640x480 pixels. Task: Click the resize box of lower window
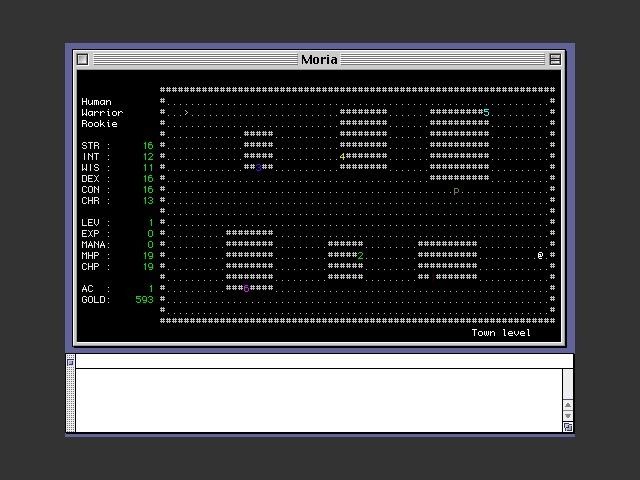(568, 427)
